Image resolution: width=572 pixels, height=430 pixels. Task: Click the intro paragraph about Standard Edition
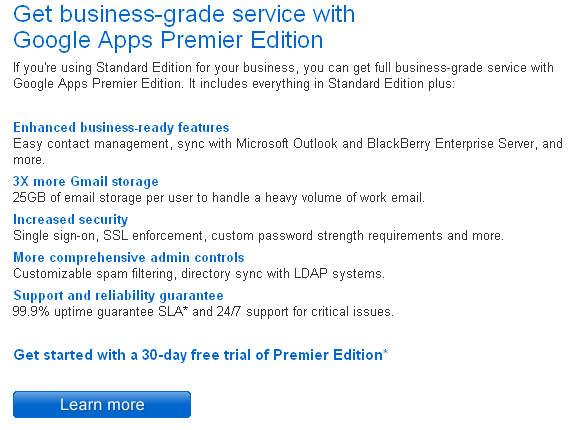click(283, 76)
